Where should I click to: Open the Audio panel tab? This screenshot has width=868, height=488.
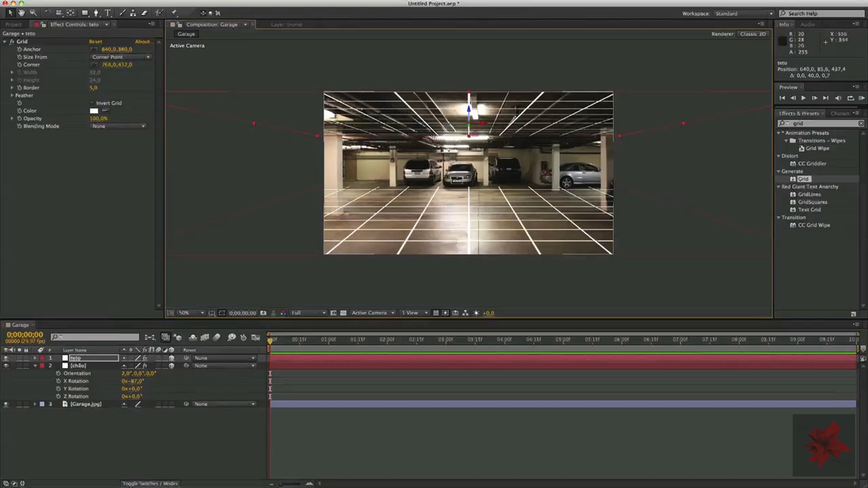(x=807, y=25)
